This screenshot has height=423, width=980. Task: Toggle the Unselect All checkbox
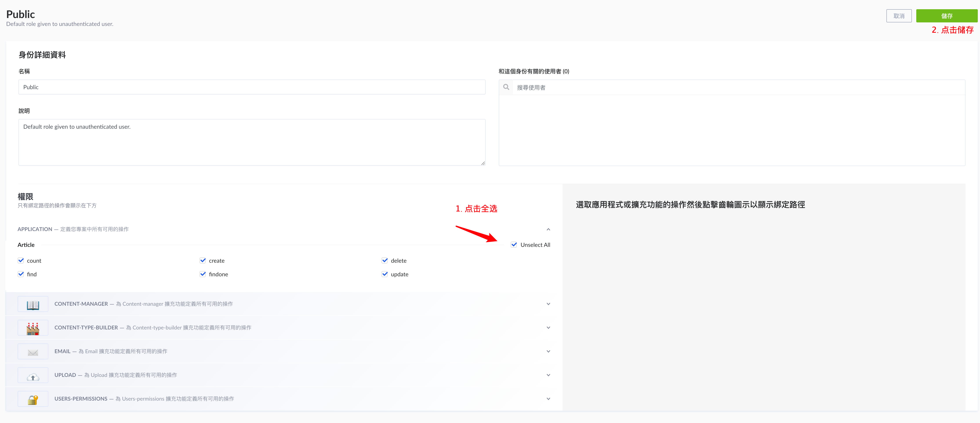514,245
